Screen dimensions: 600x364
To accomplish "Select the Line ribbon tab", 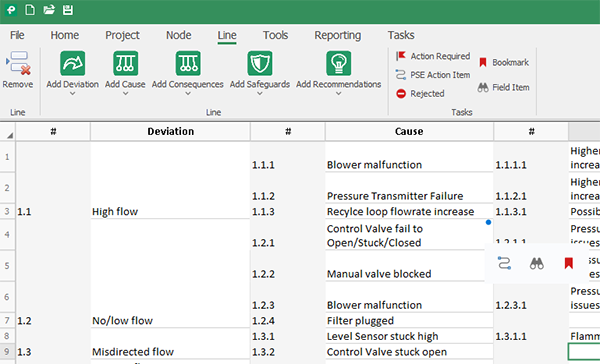I will pos(227,35).
